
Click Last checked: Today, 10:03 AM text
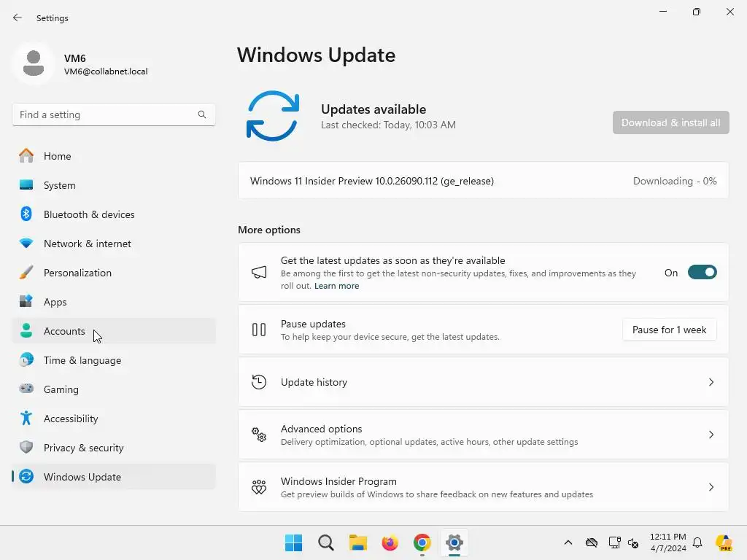tap(388, 125)
